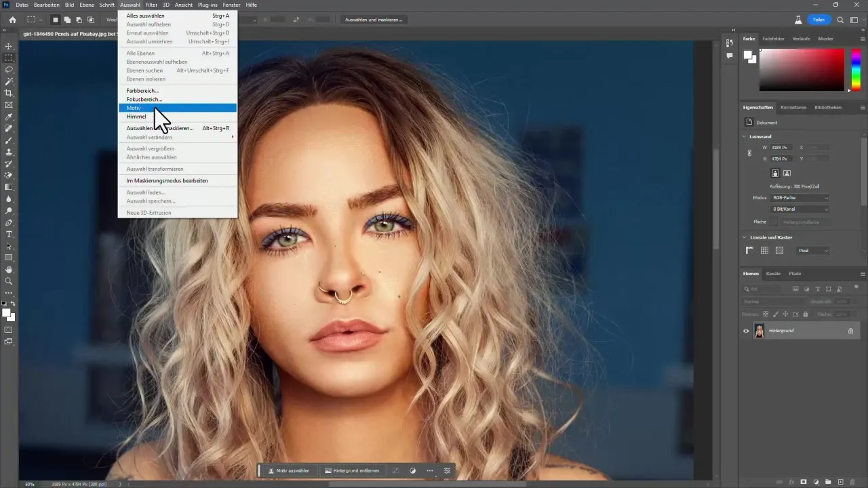Open the Pixel unit dropdown under Lineale und Raster
868x488 pixels.
click(814, 250)
